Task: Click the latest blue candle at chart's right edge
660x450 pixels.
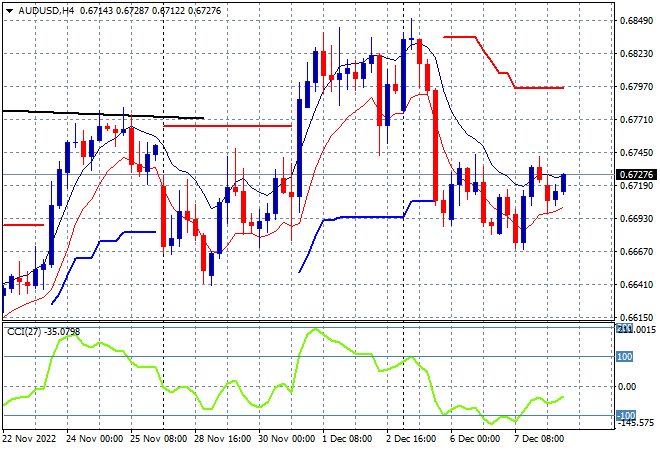Action: 563,183
